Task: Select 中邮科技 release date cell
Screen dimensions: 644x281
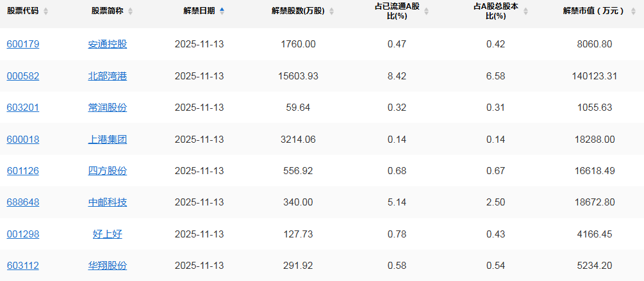Action: pyautogui.click(x=199, y=202)
